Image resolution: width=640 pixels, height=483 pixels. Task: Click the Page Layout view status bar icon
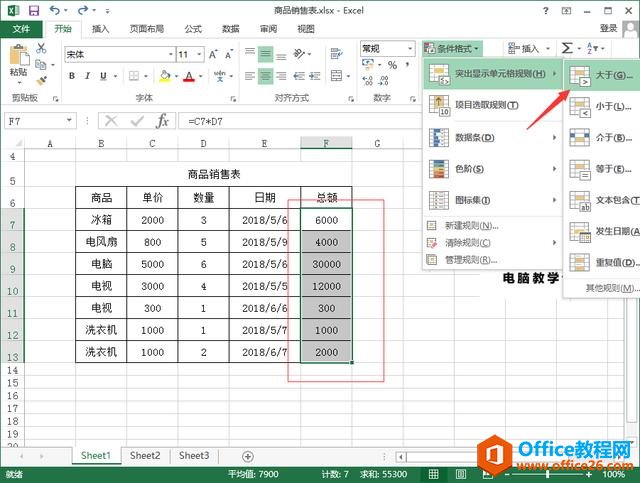click(461, 474)
